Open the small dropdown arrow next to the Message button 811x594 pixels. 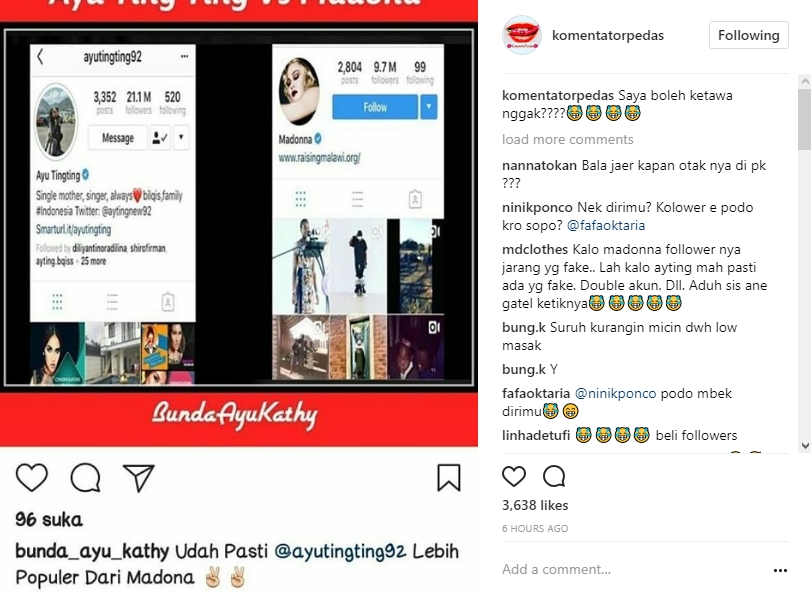tap(181, 138)
